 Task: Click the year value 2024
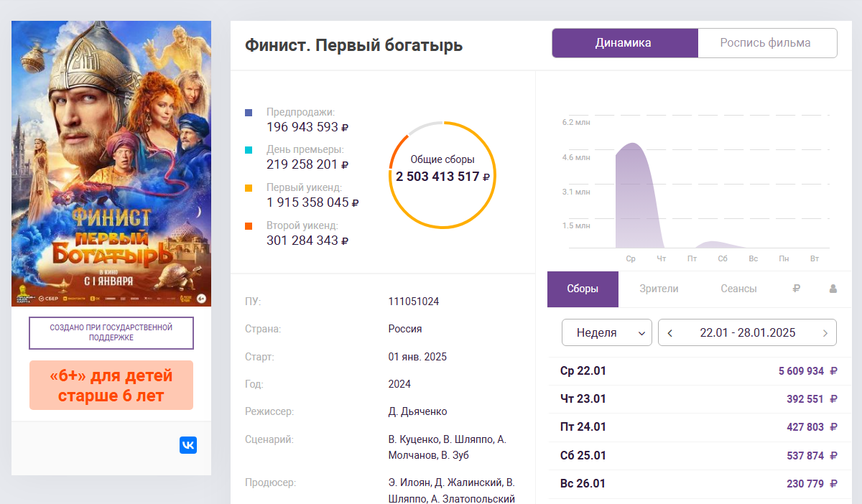(399, 384)
